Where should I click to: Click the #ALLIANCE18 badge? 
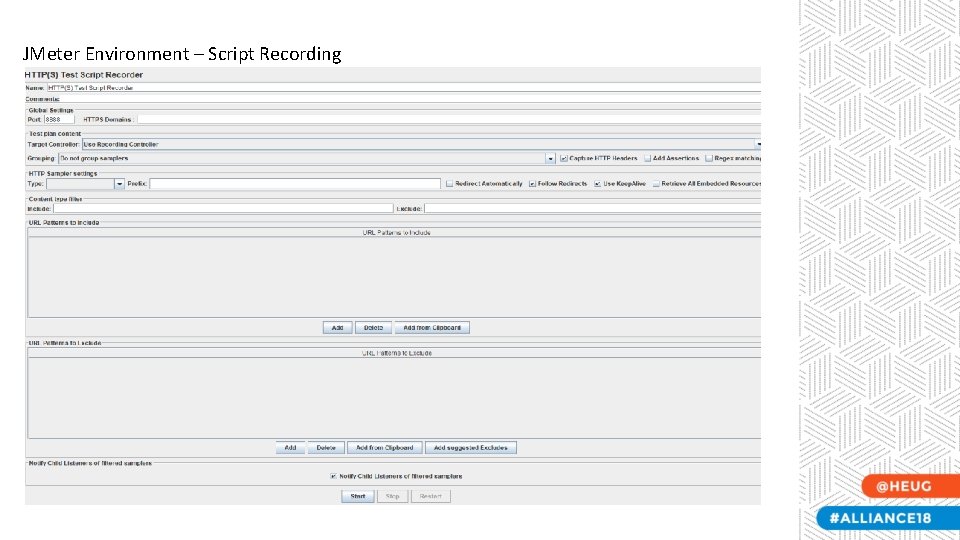coord(888,518)
